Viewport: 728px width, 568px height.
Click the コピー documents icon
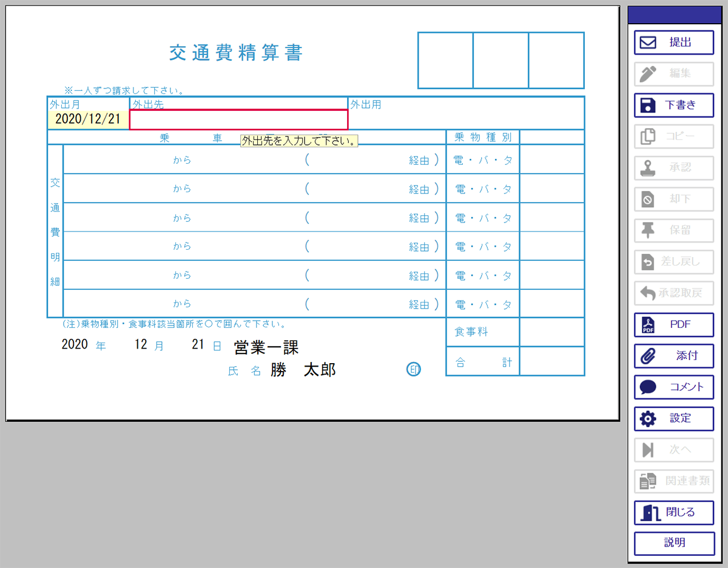649,136
